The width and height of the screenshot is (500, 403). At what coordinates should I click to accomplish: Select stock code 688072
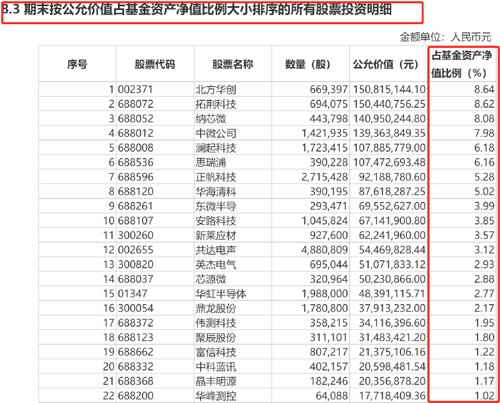pyautogui.click(x=136, y=104)
